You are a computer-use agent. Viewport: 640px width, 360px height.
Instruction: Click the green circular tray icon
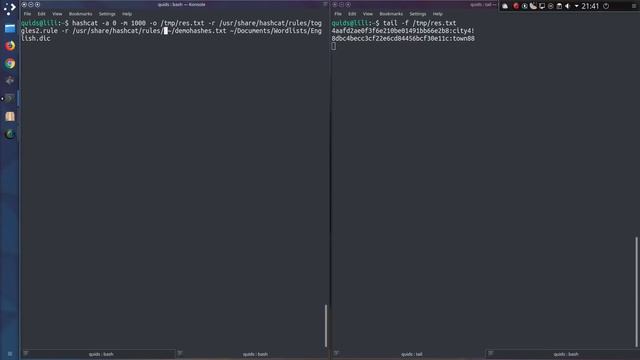coord(524,6)
